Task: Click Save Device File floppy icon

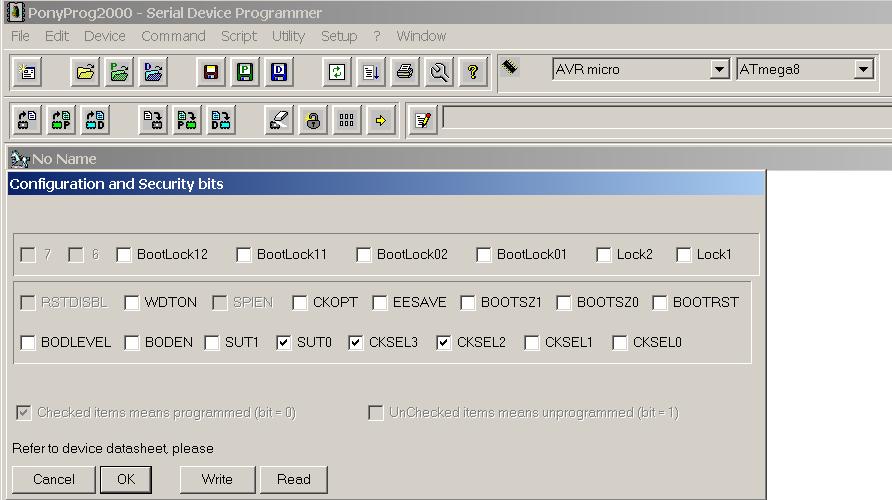Action: pyautogui.click(x=211, y=72)
